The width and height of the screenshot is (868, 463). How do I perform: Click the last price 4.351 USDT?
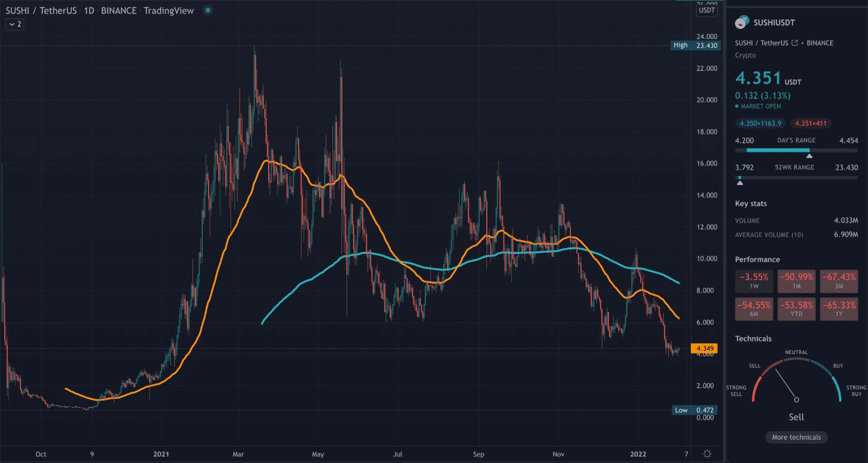[x=768, y=78]
